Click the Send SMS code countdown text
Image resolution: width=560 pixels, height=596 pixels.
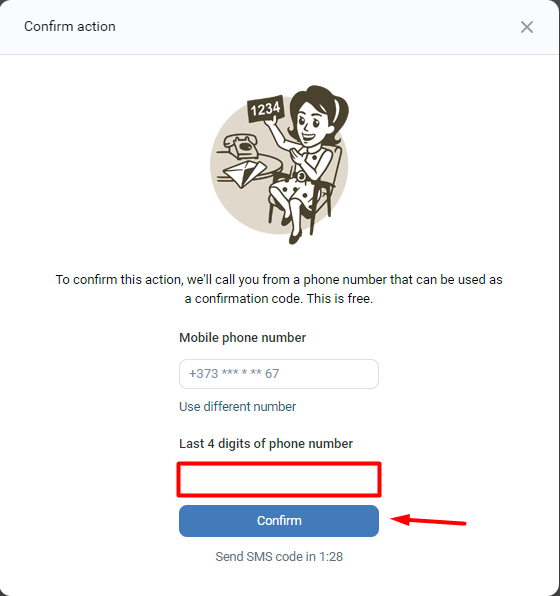(279, 557)
